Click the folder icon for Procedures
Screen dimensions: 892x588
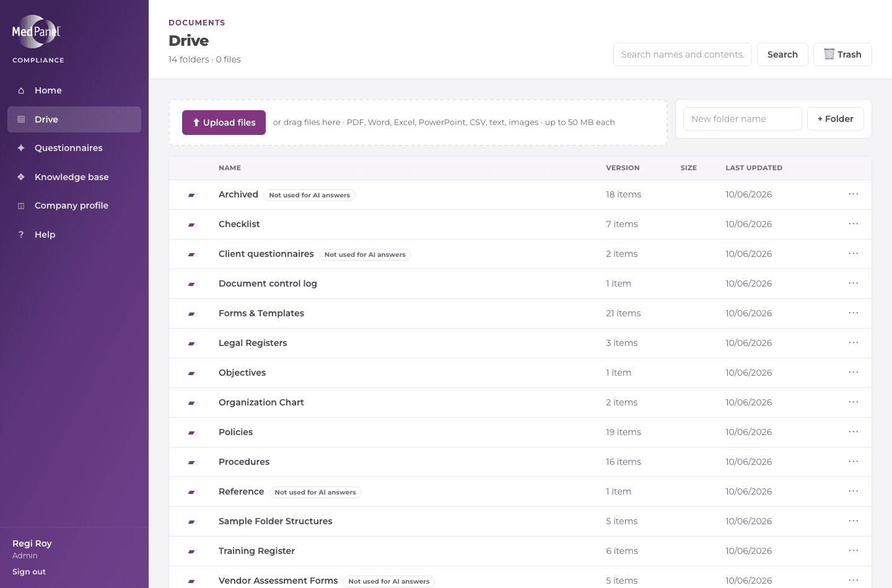(191, 462)
